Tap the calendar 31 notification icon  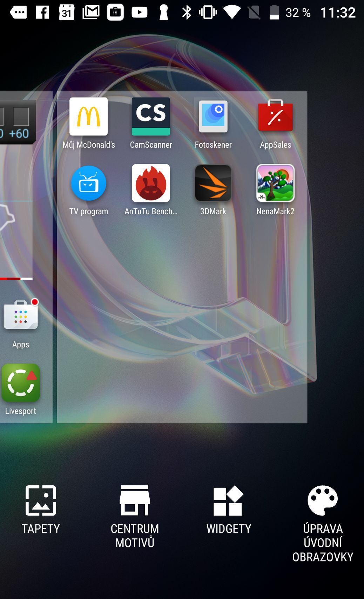pos(67,12)
